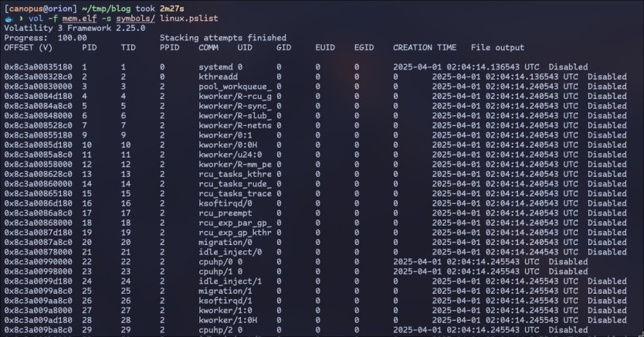Click the cpuhp/2 process name
This screenshot has height=337, width=644.
point(215,330)
